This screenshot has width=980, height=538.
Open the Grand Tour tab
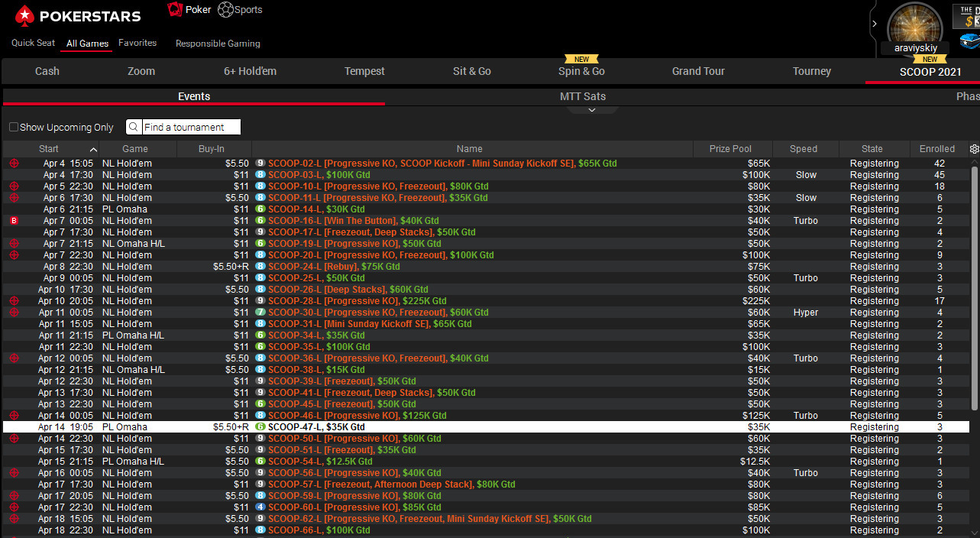pyautogui.click(x=698, y=71)
